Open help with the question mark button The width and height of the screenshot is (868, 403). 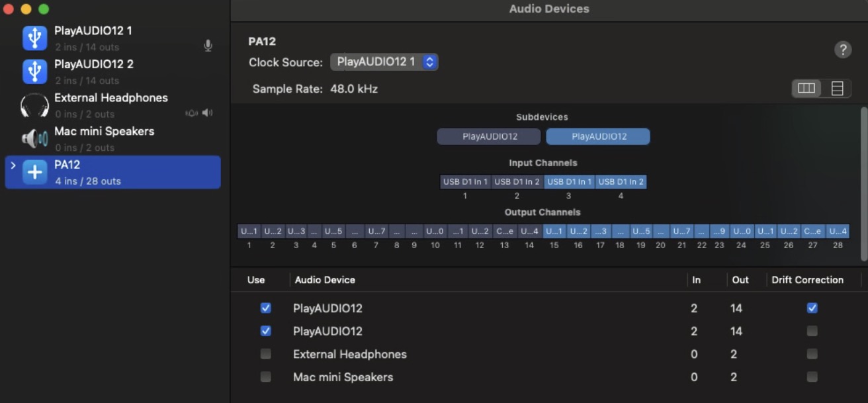click(x=842, y=50)
